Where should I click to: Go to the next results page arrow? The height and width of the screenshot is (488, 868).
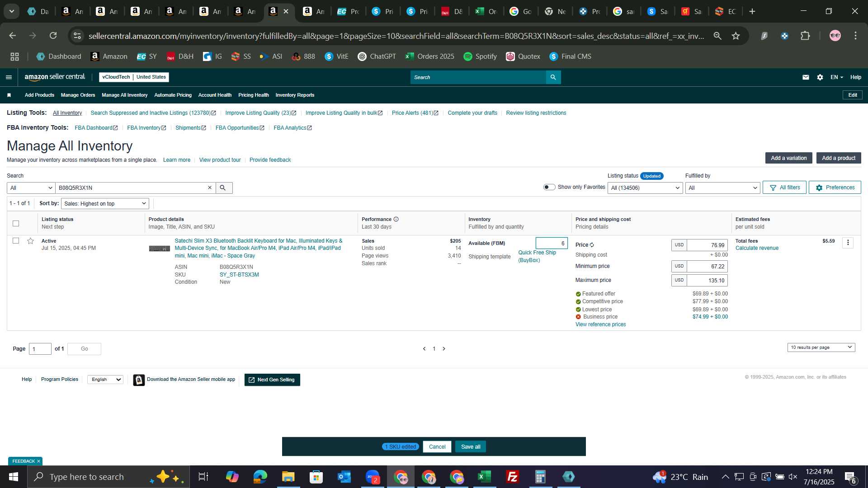click(x=444, y=349)
